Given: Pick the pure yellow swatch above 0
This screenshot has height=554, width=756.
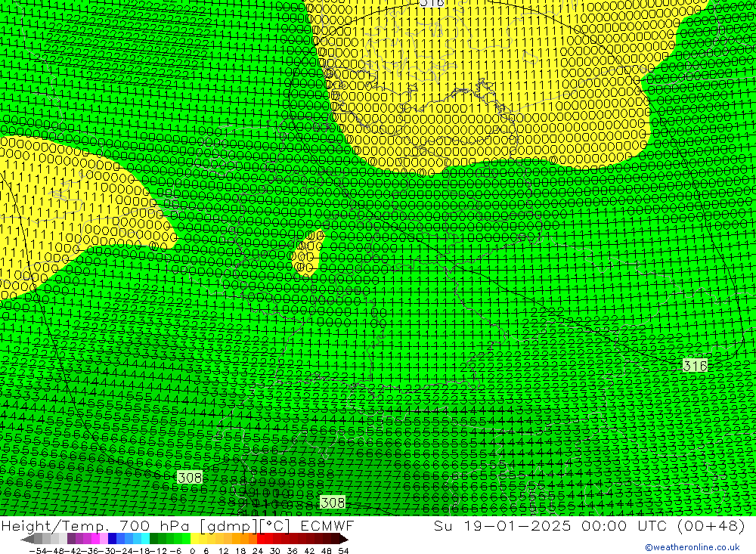Looking at the screenshot, I should coord(195,539).
